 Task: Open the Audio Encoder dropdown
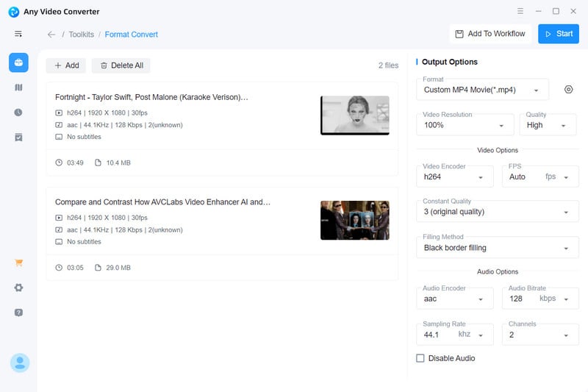click(x=455, y=299)
